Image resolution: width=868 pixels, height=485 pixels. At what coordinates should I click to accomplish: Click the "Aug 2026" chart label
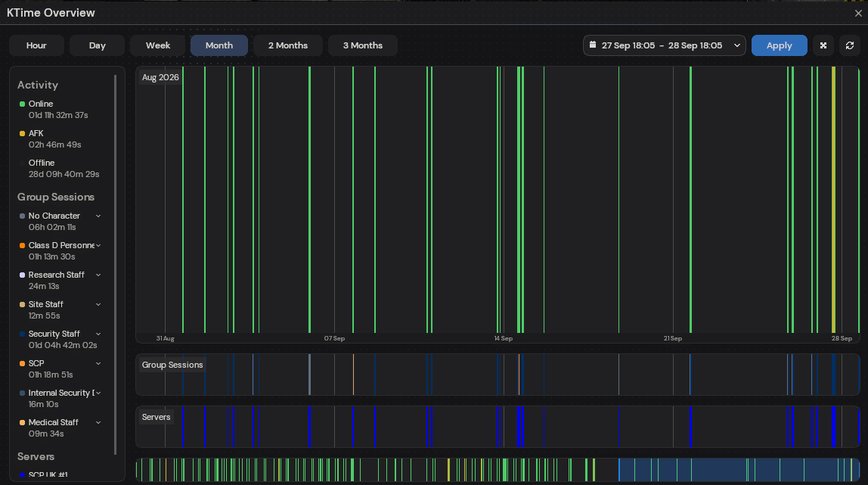[x=160, y=77]
